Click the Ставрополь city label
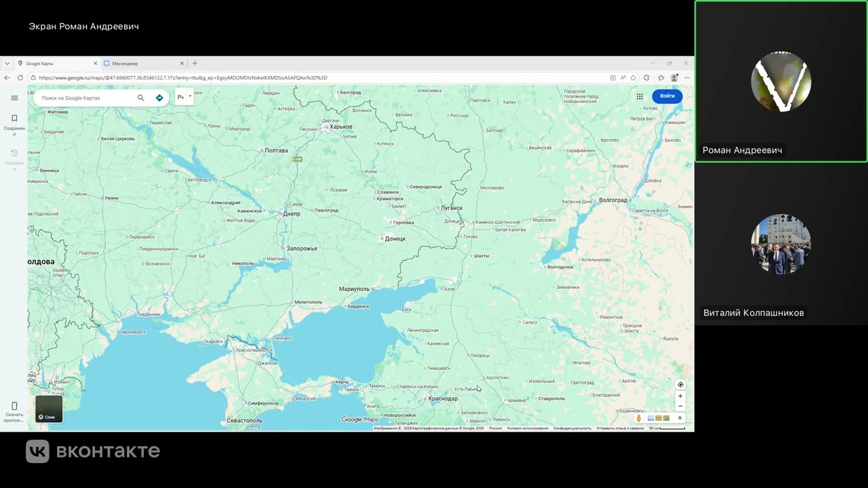Screen dimensions: 868x488 pyautogui.click(x=551, y=399)
